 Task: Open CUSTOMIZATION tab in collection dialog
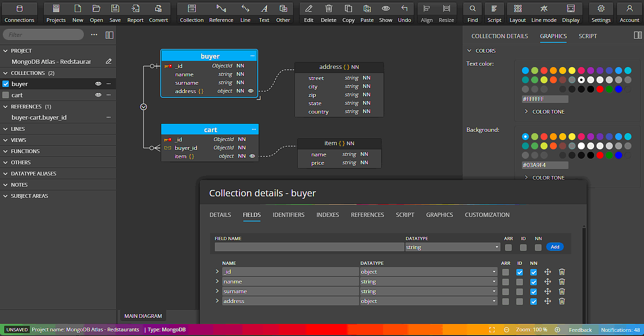tap(487, 215)
